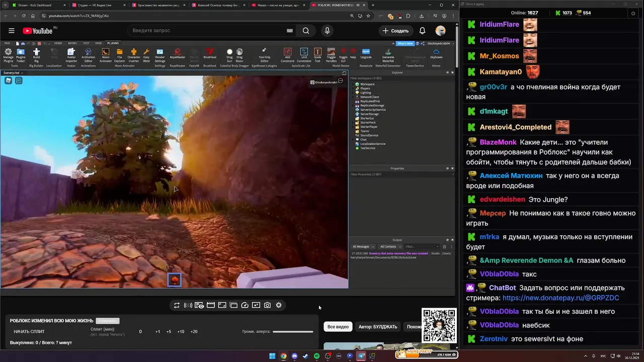This screenshot has height=362, width=644.
Task: Click the browser address bar URL
Action: point(78,16)
